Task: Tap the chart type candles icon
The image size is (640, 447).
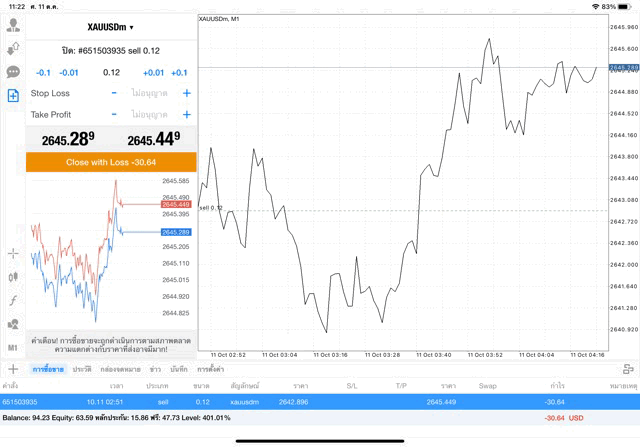Action: (13, 276)
